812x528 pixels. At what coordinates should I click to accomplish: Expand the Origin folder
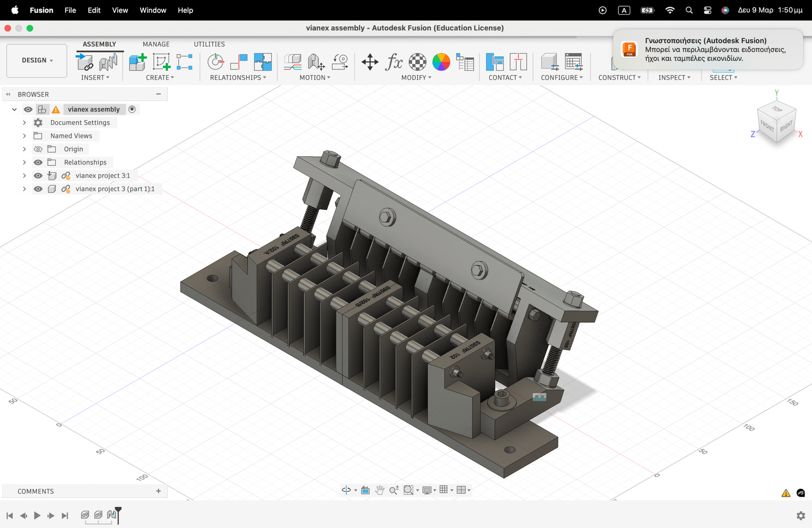pyautogui.click(x=24, y=149)
